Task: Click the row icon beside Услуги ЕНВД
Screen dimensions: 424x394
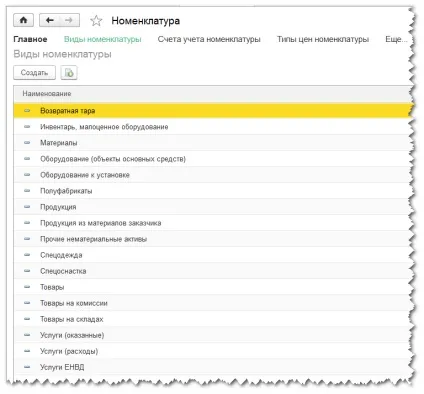Action: point(27,367)
